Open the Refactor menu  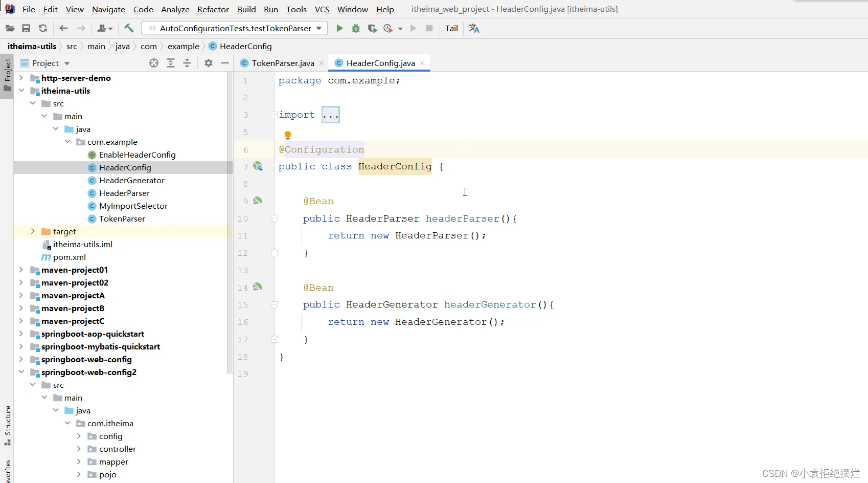213,9
